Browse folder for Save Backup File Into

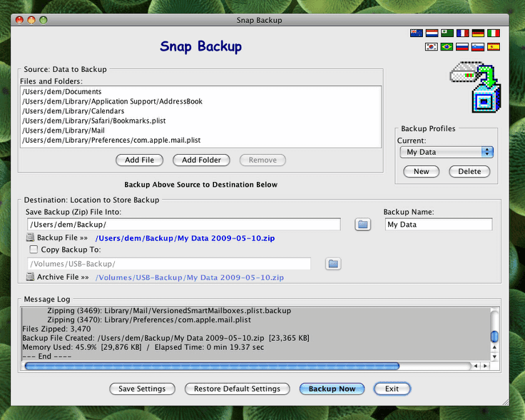pos(362,224)
